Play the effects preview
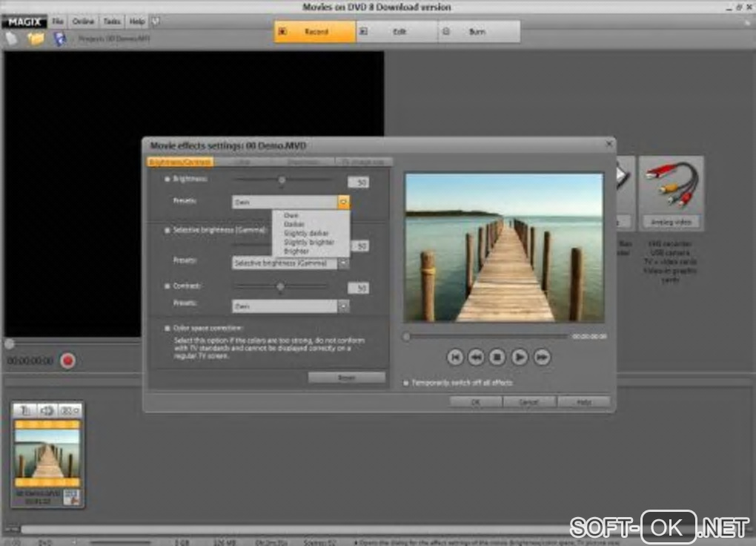Viewport: 756px width, 546px height. [x=520, y=358]
